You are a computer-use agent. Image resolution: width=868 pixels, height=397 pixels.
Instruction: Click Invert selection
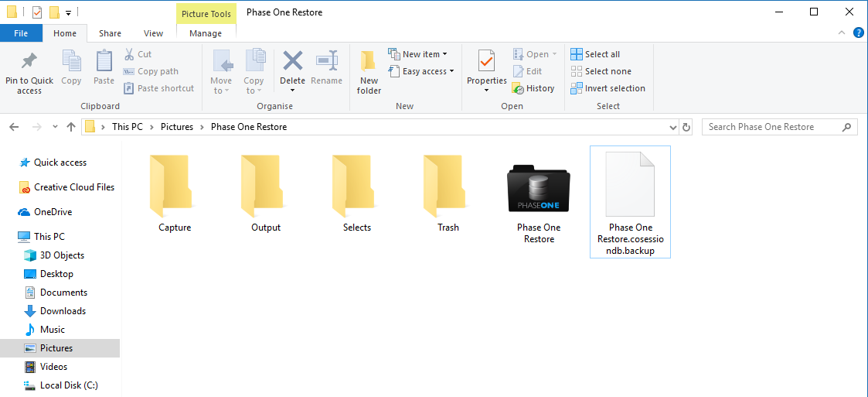pyautogui.click(x=608, y=88)
